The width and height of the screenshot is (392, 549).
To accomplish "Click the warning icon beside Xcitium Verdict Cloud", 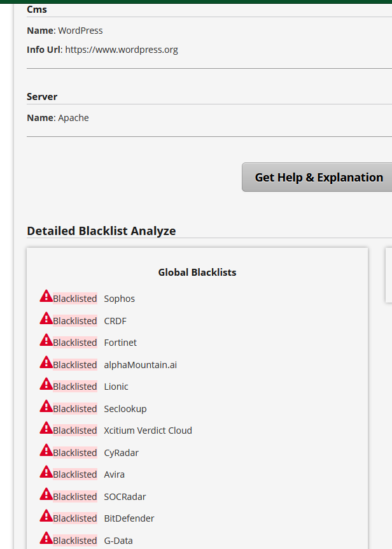I will 46,428.
